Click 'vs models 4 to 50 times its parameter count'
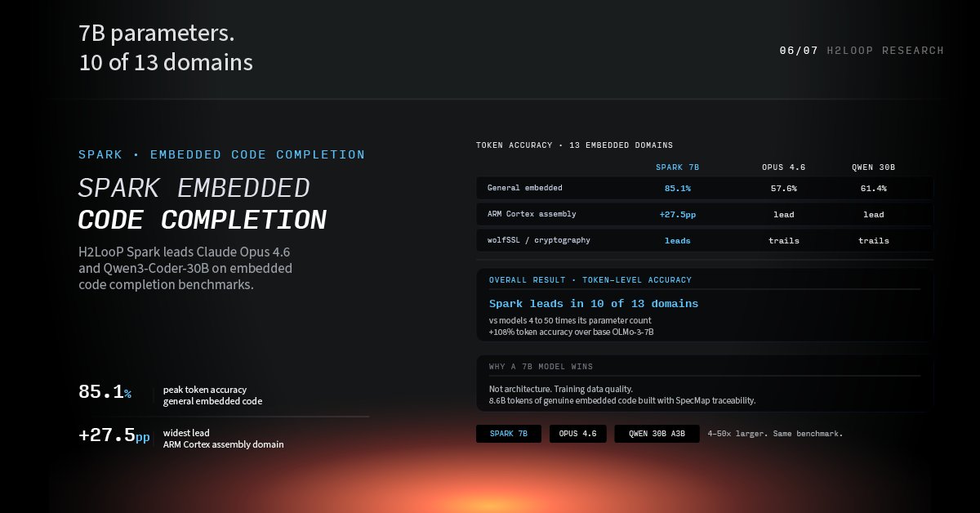This screenshot has height=513, width=980. (x=570, y=320)
